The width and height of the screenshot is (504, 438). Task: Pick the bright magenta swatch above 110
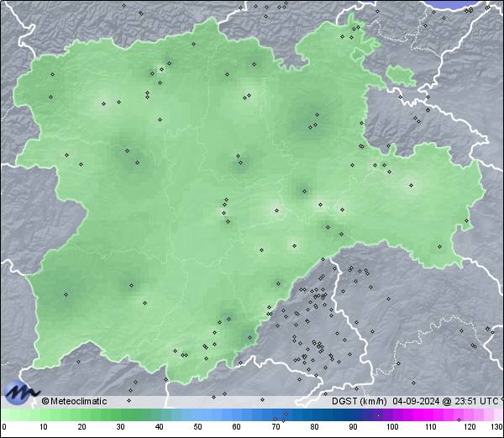[431, 414]
